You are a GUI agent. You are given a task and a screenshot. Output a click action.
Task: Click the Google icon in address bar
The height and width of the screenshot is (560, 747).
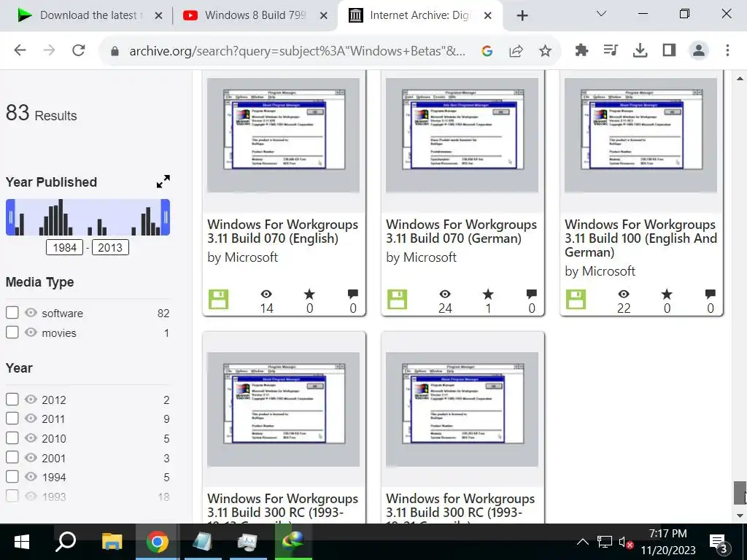[487, 51]
